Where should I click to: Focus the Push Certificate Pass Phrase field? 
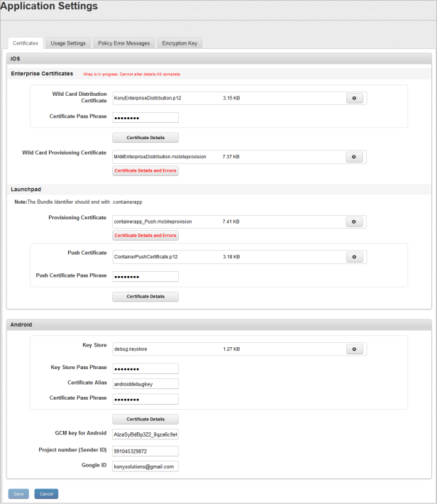click(x=145, y=277)
